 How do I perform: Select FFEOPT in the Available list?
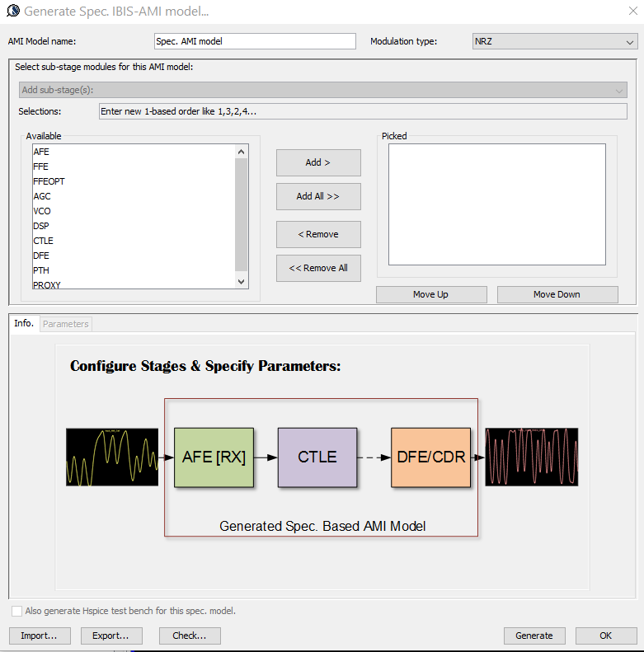click(49, 181)
